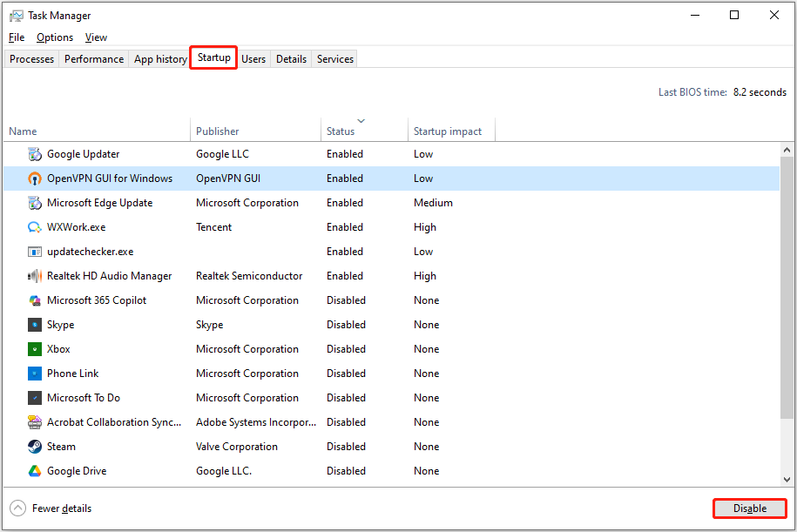797x532 pixels.
Task: Click the Microsoft To Do icon
Action: point(35,398)
